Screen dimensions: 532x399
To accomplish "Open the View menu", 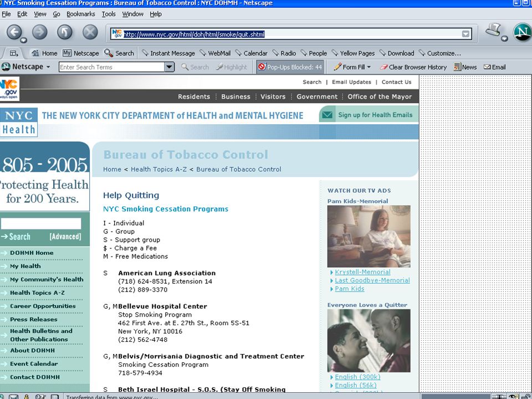I will point(40,14).
